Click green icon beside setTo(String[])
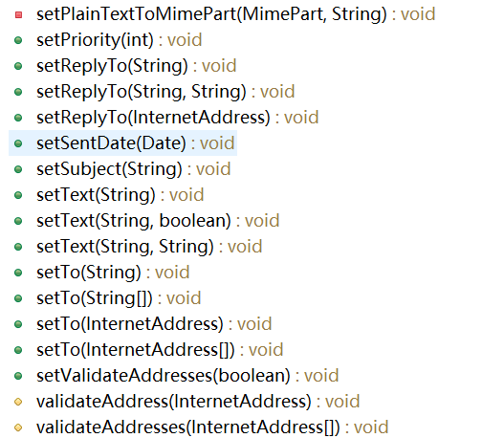 tap(18, 298)
